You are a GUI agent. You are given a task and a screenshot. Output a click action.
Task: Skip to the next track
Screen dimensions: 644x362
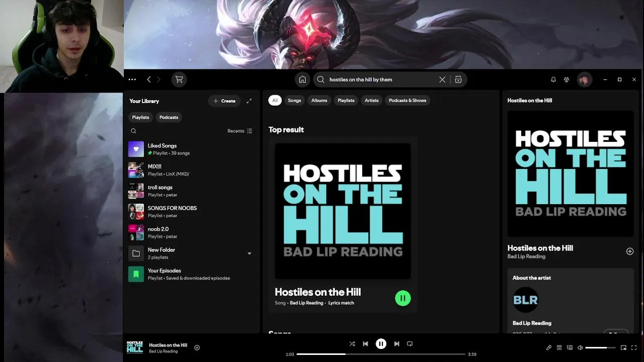pos(396,344)
